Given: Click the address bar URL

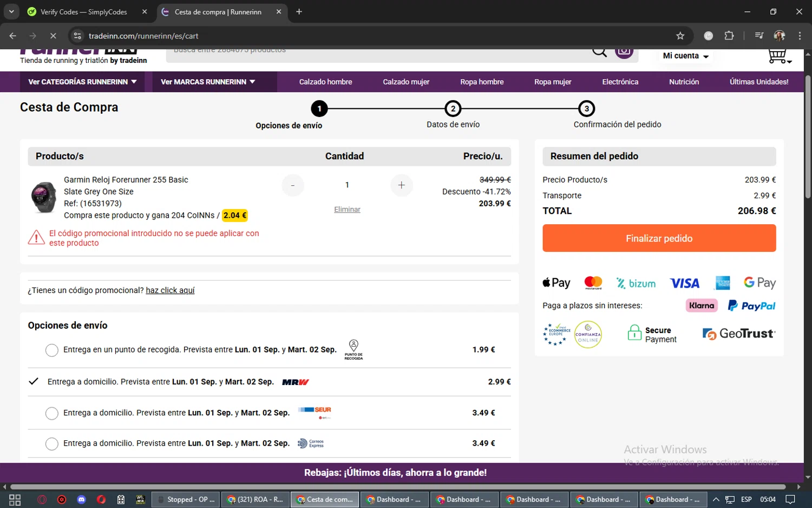Looking at the screenshot, I should [143, 36].
